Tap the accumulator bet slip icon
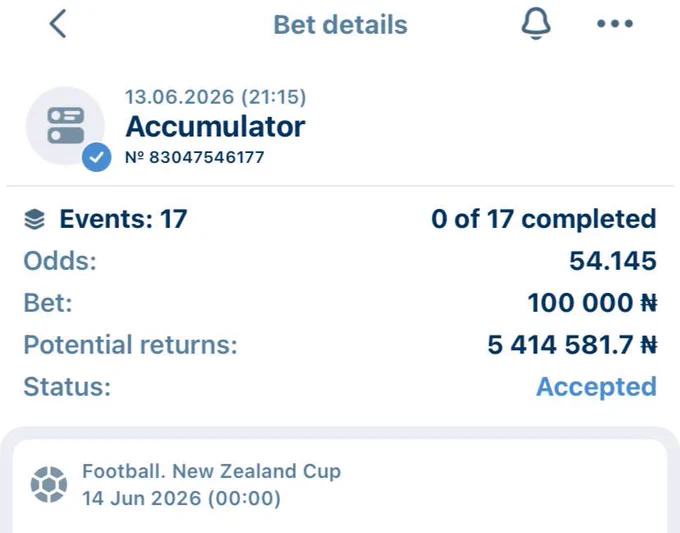The image size is (680, 533). [65, 126]
